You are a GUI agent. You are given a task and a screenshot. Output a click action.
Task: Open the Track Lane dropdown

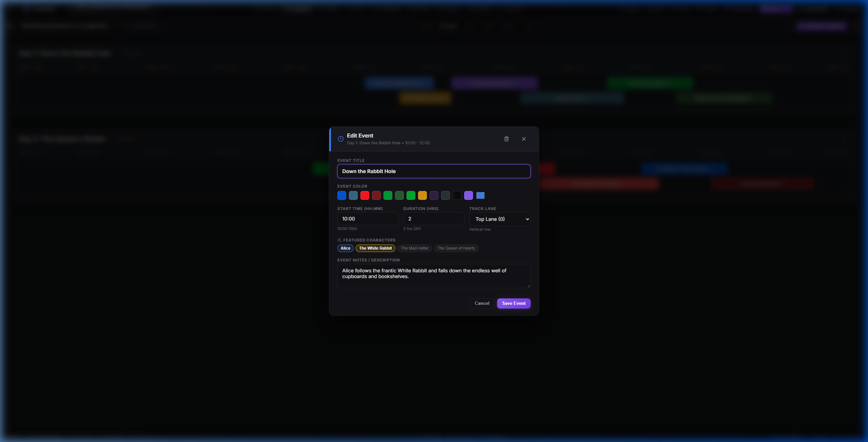[x=499, y=219]
